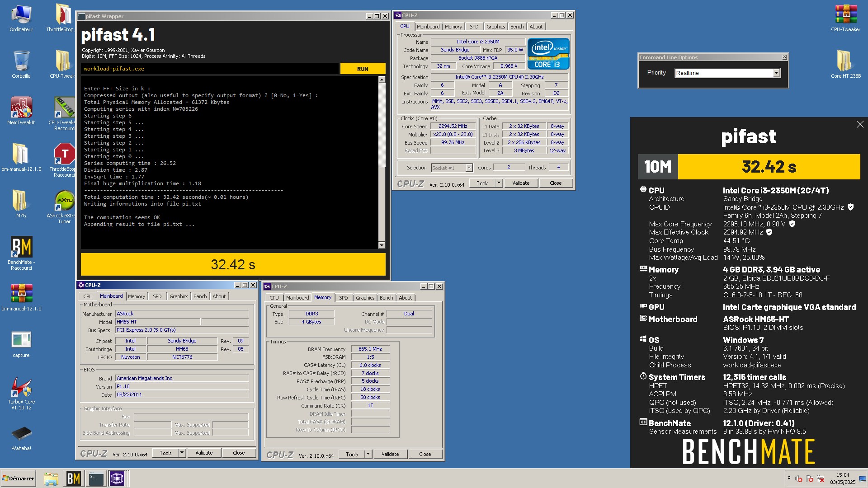Click the NCT6776 LPCIO field
This screenshot has width=868, height=488.
click(182, 357)
